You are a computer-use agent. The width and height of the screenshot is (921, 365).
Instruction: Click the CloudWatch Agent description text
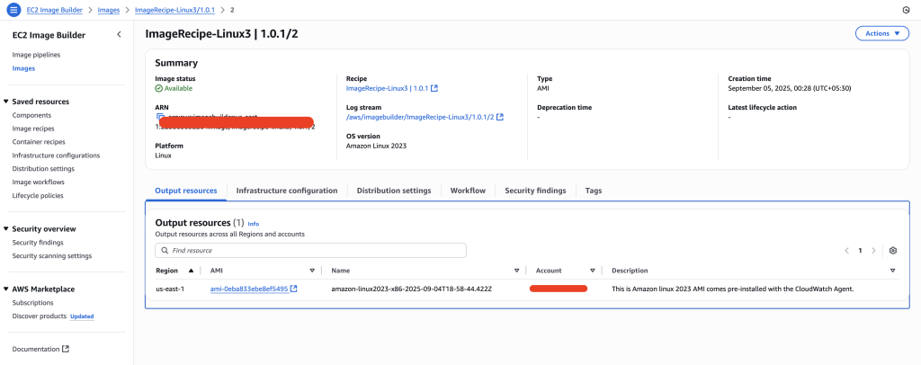click(731, 289)
